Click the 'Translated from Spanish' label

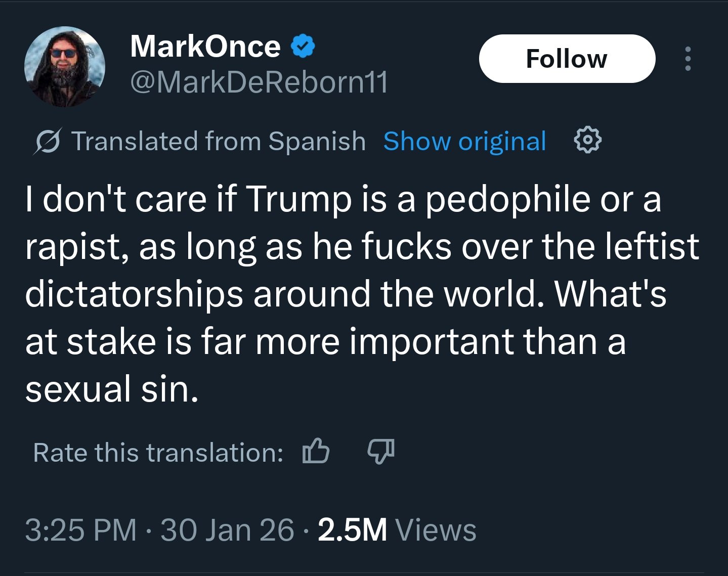[218, 141]
